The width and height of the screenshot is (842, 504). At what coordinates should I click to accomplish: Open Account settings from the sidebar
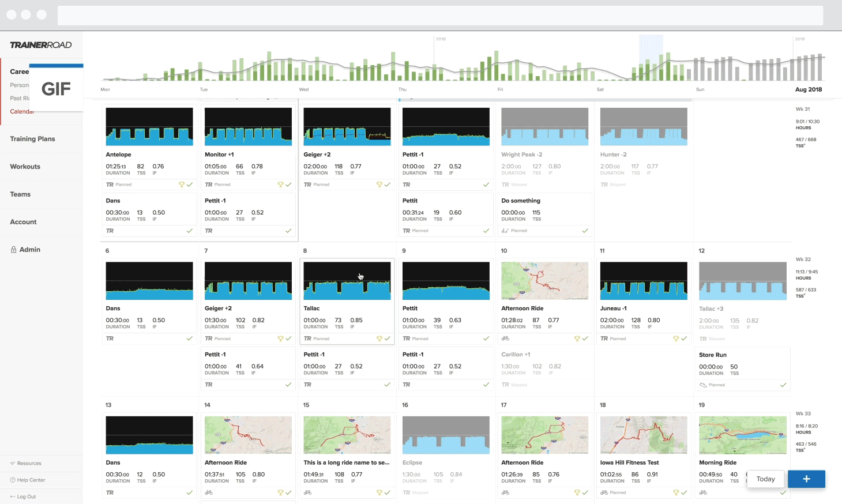[23, 222]
